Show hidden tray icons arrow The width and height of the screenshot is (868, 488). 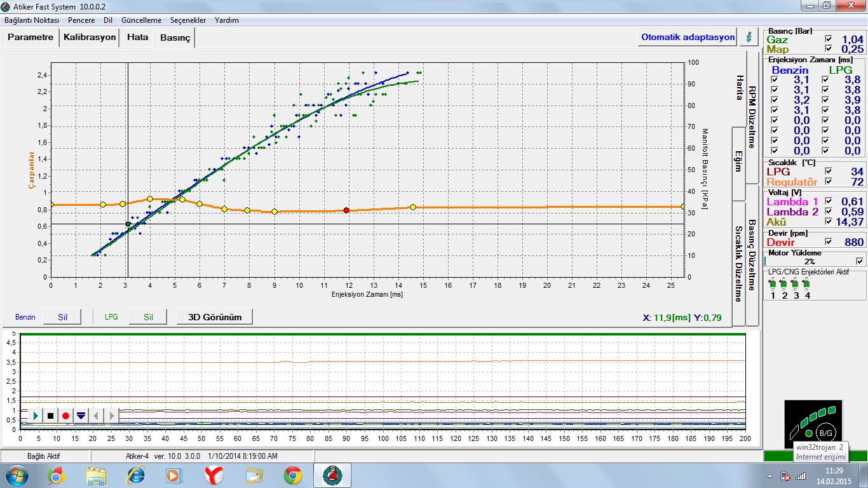click(x=770, y=475)
